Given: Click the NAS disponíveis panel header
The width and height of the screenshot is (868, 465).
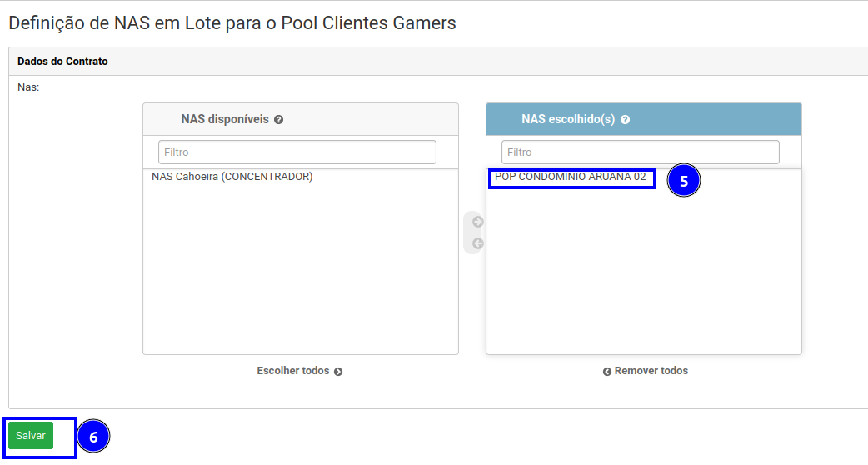Looking at the screenshot, I should point(225,119).
